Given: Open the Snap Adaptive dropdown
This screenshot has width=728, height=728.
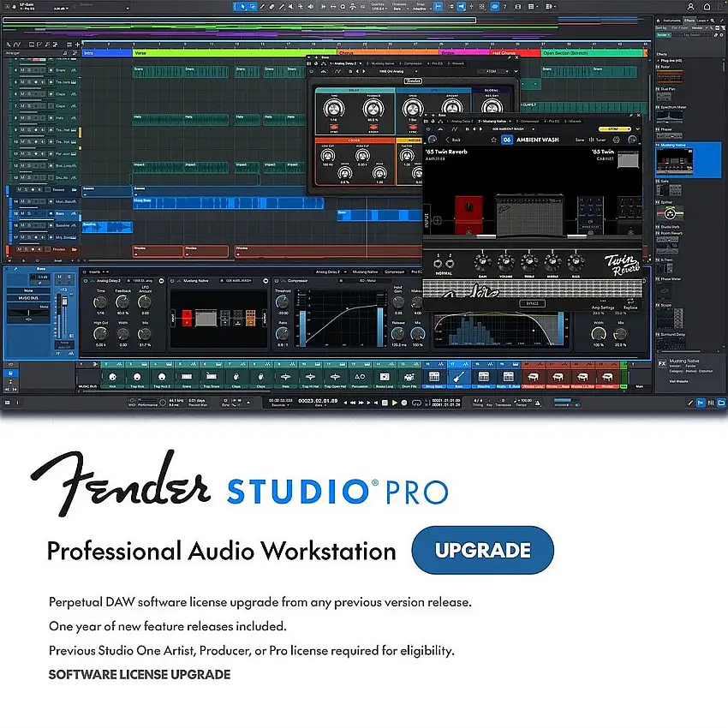Looking at the screenshot, I should click(x=420, y=7).
